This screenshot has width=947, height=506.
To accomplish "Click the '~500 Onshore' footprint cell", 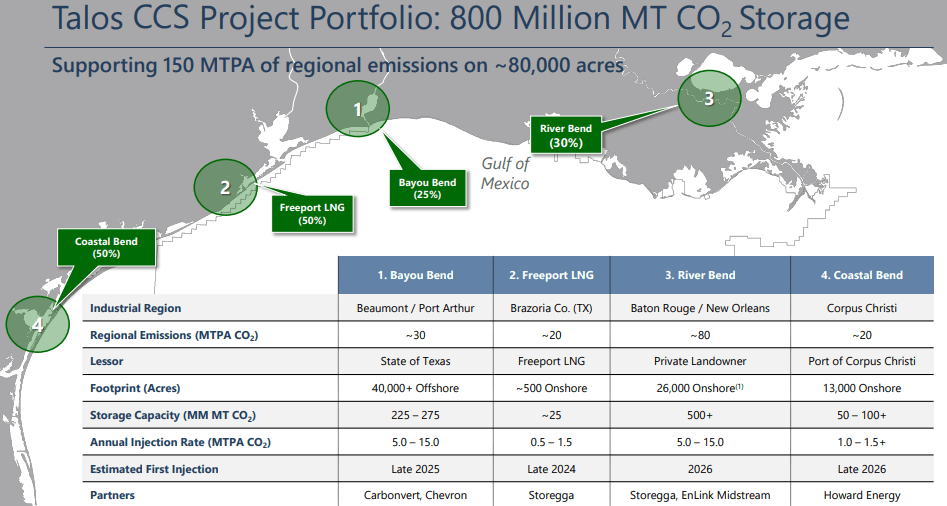I will coord(551,388).
